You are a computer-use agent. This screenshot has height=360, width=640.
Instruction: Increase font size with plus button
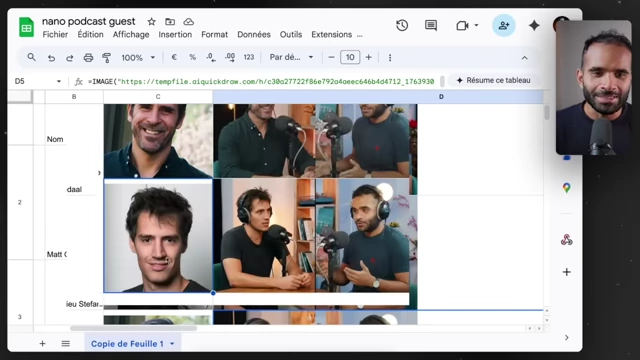coord(369,58)
